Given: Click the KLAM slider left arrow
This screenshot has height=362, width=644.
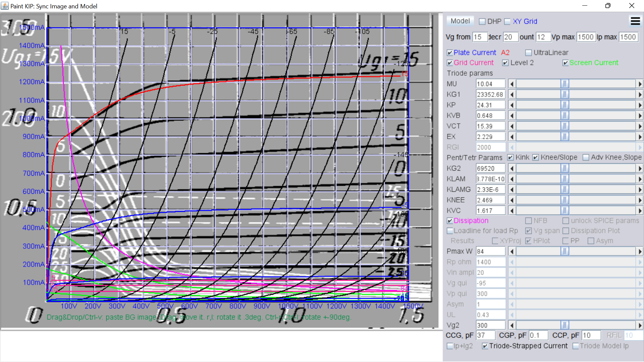Looking at the screenshot, I should [x=512, y=179].
